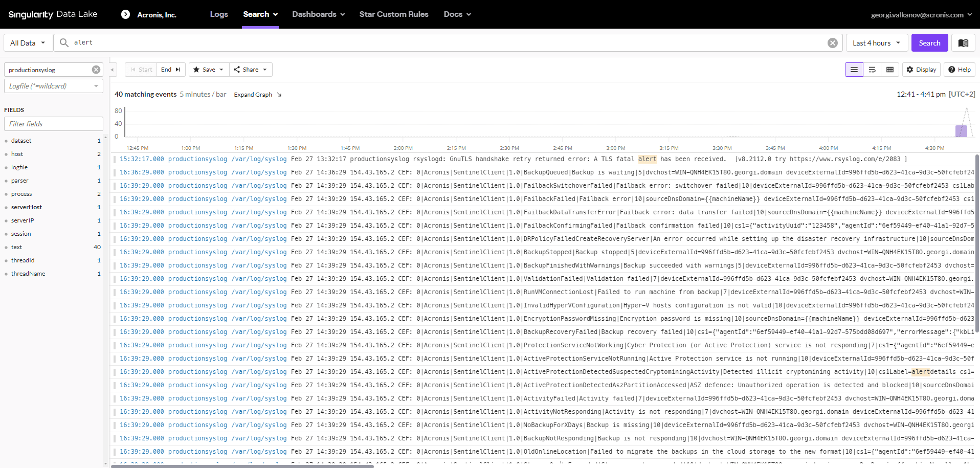980x468 pixels.
Task: Click the star Save button
Action: pyautogui.click(x=204, y=70)
